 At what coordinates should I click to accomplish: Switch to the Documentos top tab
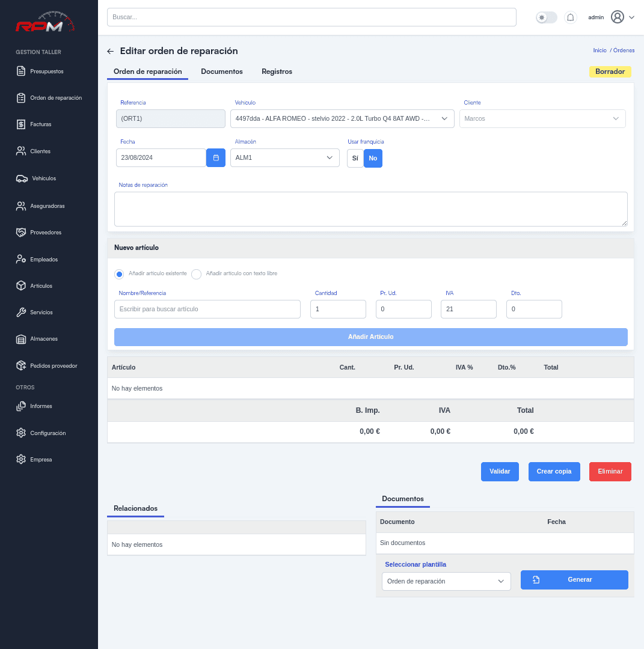221,72
